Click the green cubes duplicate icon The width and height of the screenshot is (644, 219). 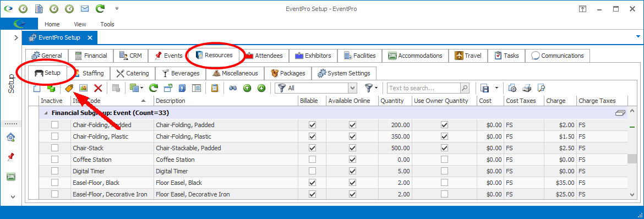(x=51, y=88)
